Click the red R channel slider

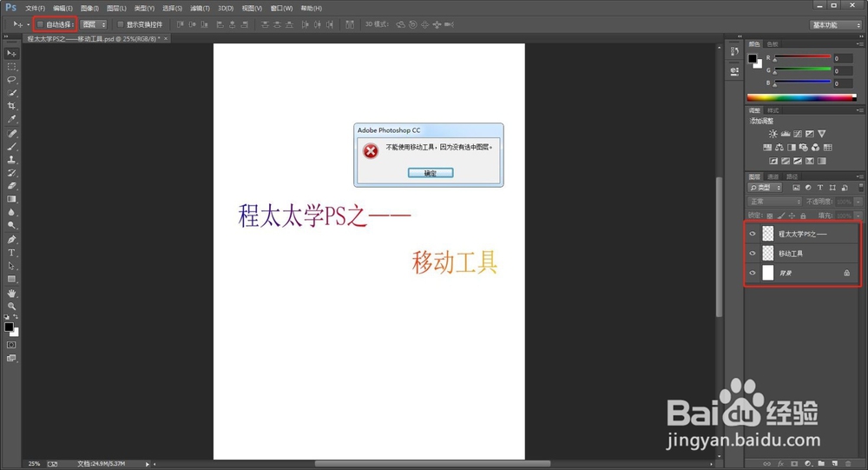coord(803,56)
